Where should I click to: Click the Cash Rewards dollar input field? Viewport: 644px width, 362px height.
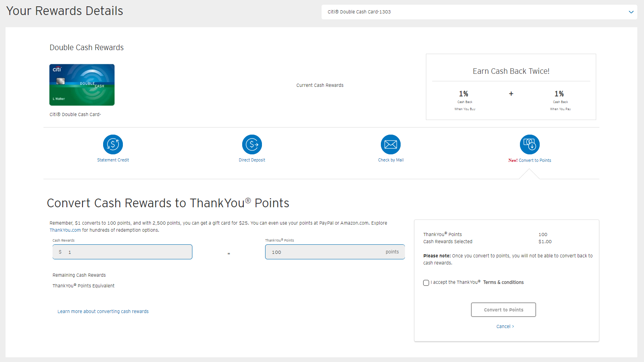pyautogui.click(x=122, y=252)
